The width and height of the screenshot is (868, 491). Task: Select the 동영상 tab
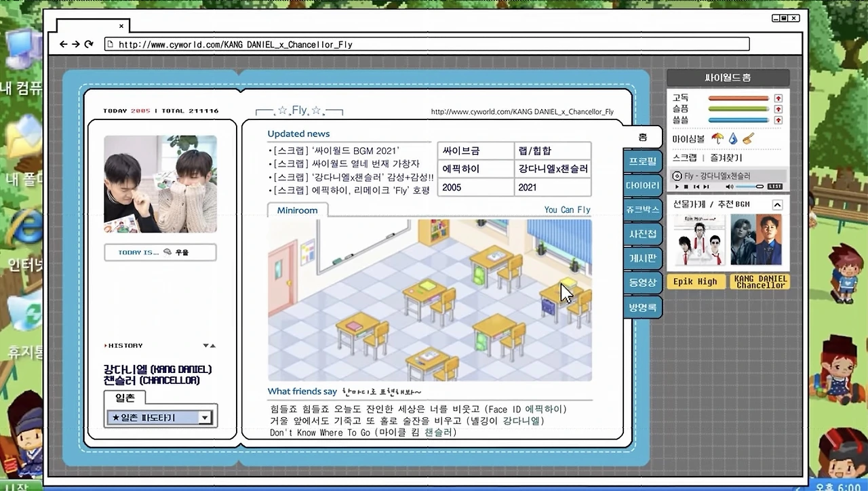(642, 283)
